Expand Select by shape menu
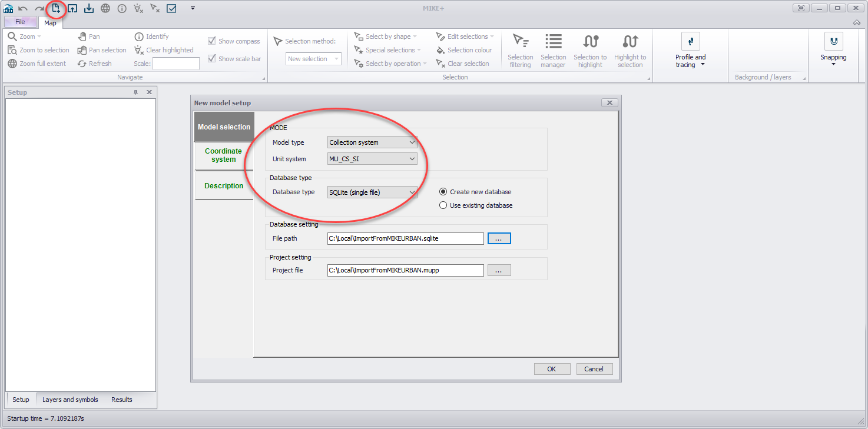Image resolution: width=868 pixels, height=429 pixels. (386, 36)
